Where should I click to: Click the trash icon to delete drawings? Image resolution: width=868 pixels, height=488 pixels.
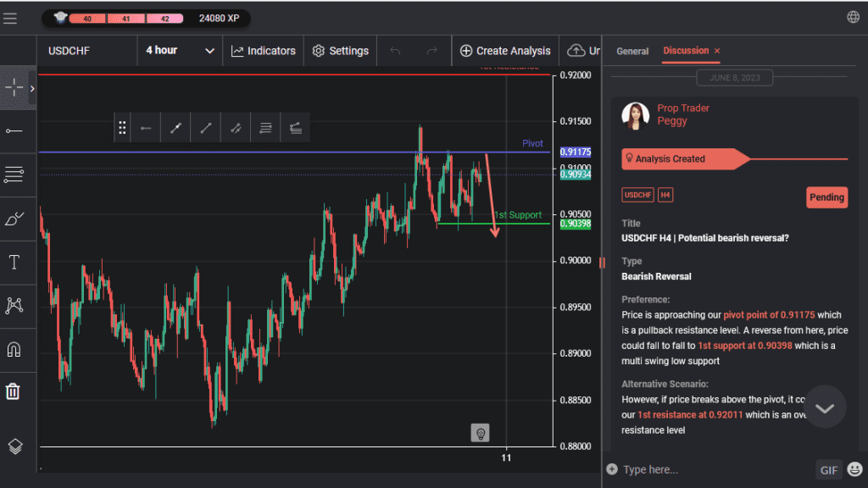tap(14, 391)
